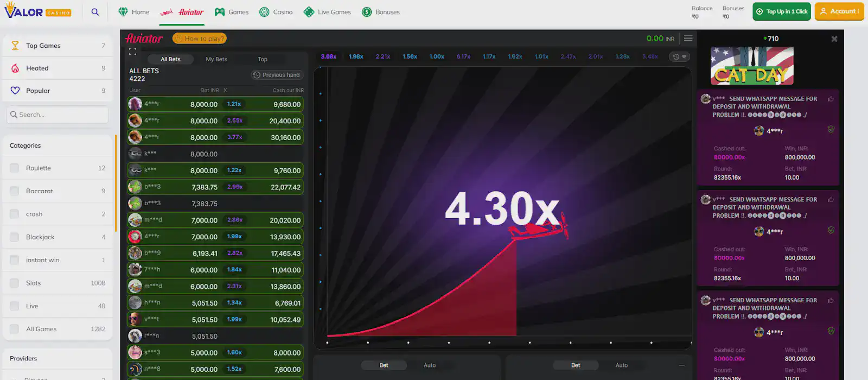Click the ALL BETS 4222 counter
868x380 pixels.
click(144, 75)
